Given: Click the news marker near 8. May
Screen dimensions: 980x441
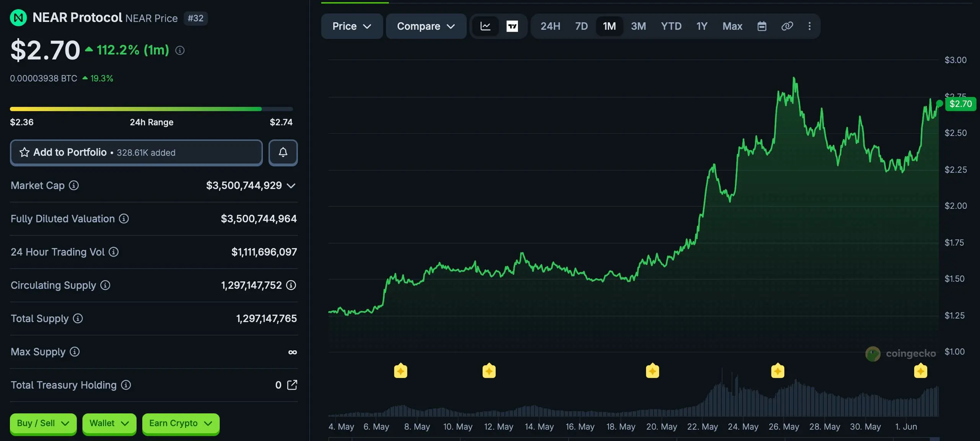Looking at the screenshot, I should coord(400,371).
